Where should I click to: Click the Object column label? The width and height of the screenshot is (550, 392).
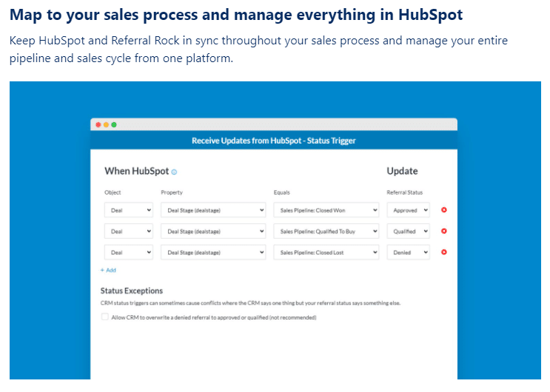pyautogui.click(x=113, y=192)
